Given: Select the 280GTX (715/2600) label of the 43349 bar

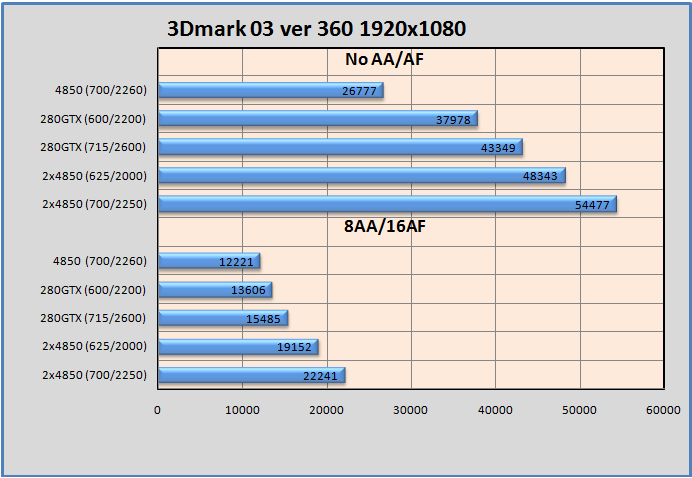Looking at the screenshot, I should [x=93, y=147].
